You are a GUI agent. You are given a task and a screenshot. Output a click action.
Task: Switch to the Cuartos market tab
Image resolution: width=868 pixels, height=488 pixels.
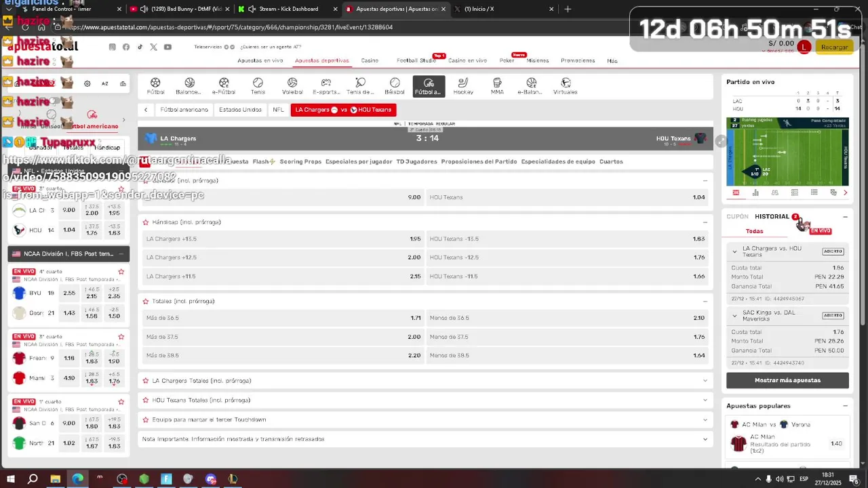[611, 161]
